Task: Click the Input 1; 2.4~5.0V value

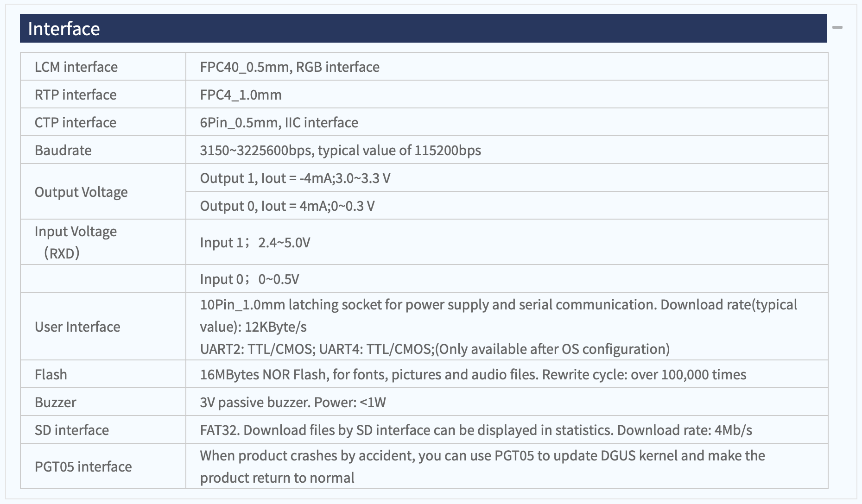Action: [x=255, y=242]
